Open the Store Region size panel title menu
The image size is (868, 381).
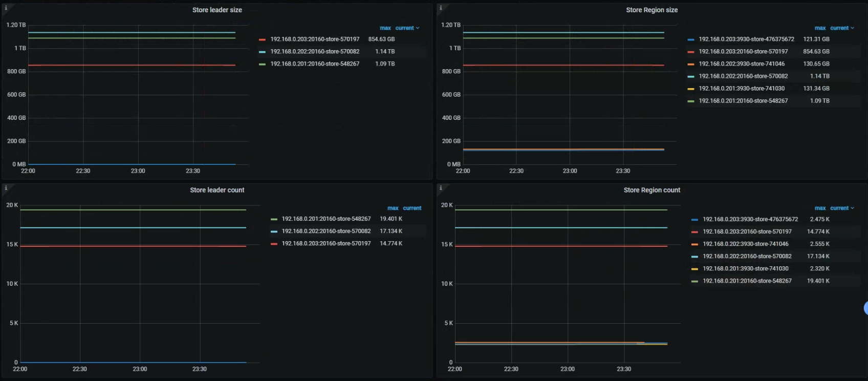(652, 10)
